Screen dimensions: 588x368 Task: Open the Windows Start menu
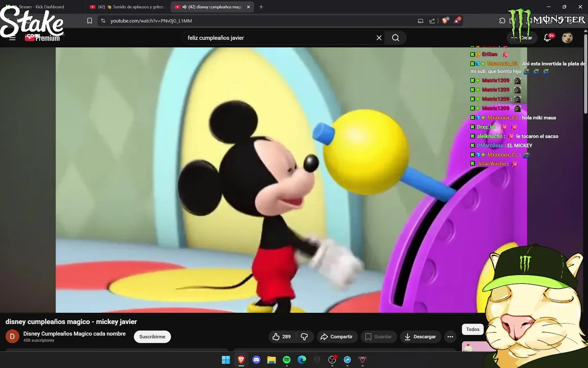click(x=226, y=360)
